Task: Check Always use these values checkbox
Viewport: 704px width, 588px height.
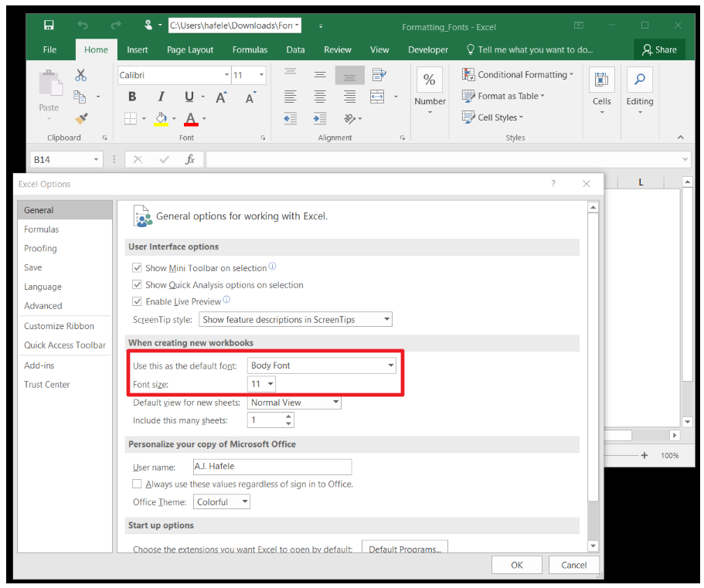Action: (137, 484)
